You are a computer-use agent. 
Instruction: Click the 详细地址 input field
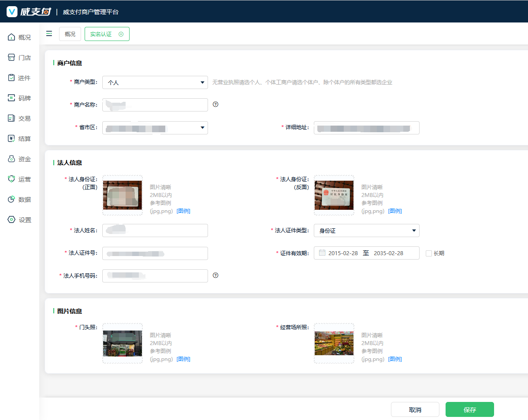366,128
